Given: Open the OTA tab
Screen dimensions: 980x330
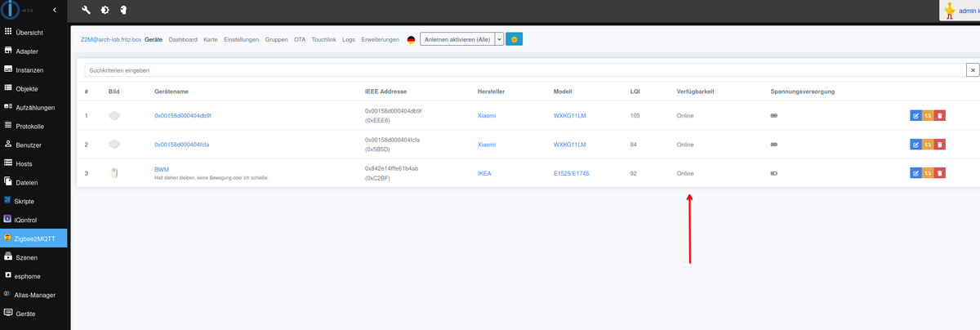Looking at the screenshot, I should click(300, 39).
